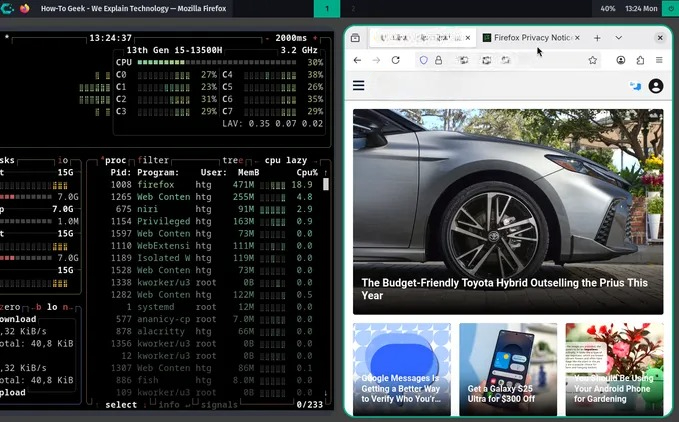Switch to workspace 2 in top bar

[x=353, y=8]
